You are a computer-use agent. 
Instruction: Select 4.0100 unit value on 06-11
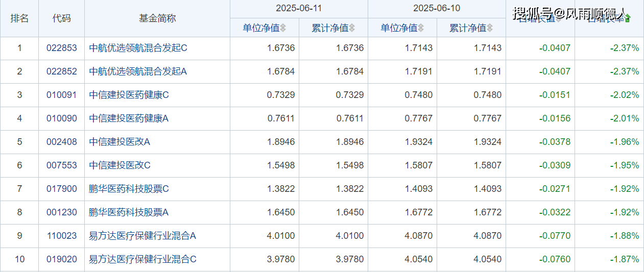[x=281, y=236]
